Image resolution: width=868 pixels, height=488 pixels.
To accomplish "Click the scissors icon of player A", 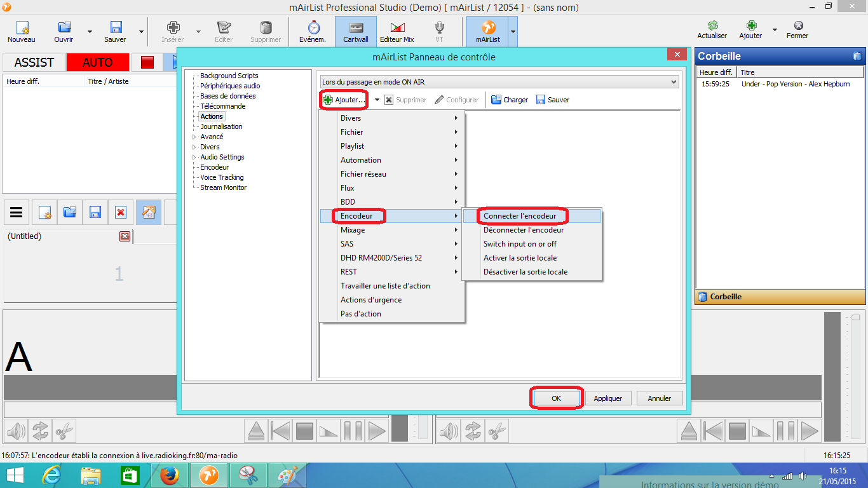I will click(x=64, y=431).
